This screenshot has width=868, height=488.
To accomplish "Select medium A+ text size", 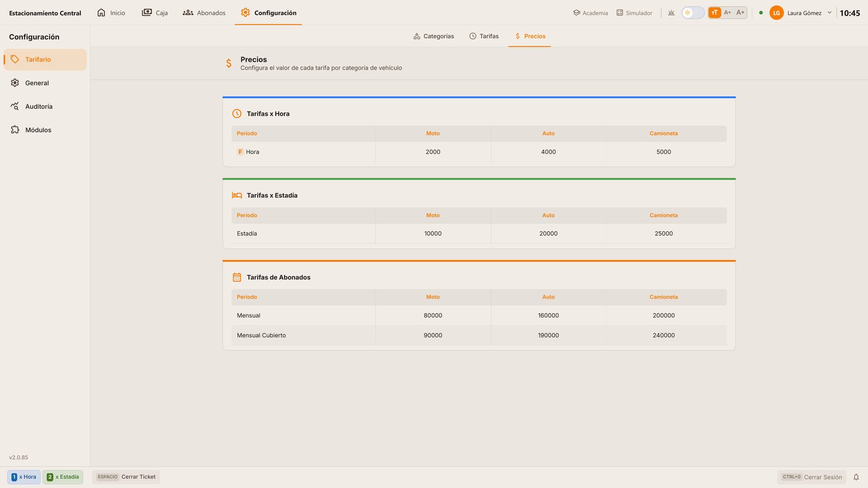I will [x=727, y=12].
